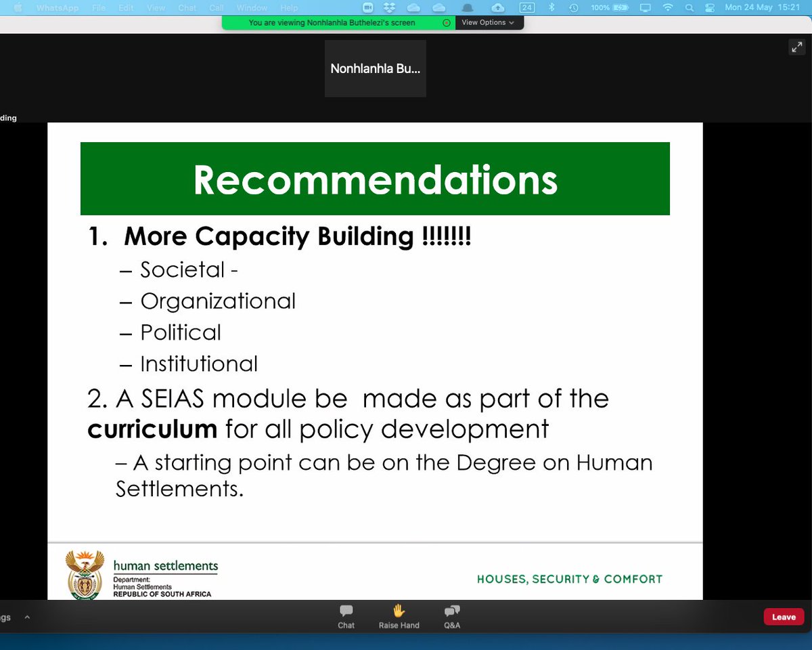812x650 pixels.
Task: Open the Wi-Fi status menu
Action: point(668,7)
